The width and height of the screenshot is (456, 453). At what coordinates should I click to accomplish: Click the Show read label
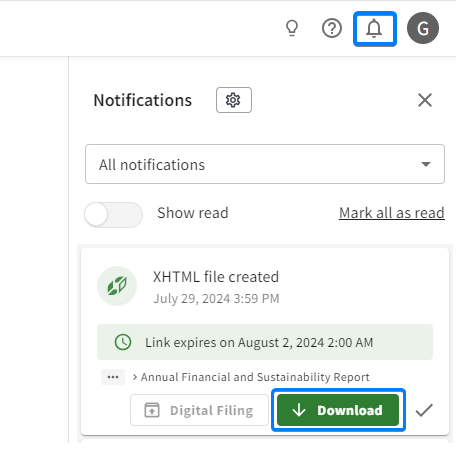[x=193, y=213]
